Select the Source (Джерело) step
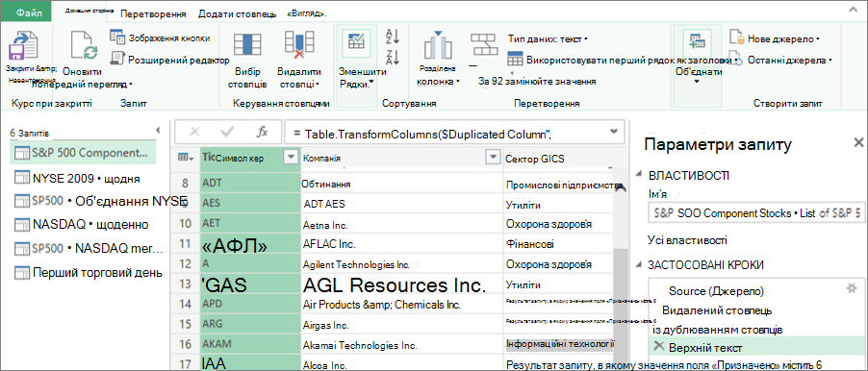Screen dimensions: 868x371 point(716,291)
